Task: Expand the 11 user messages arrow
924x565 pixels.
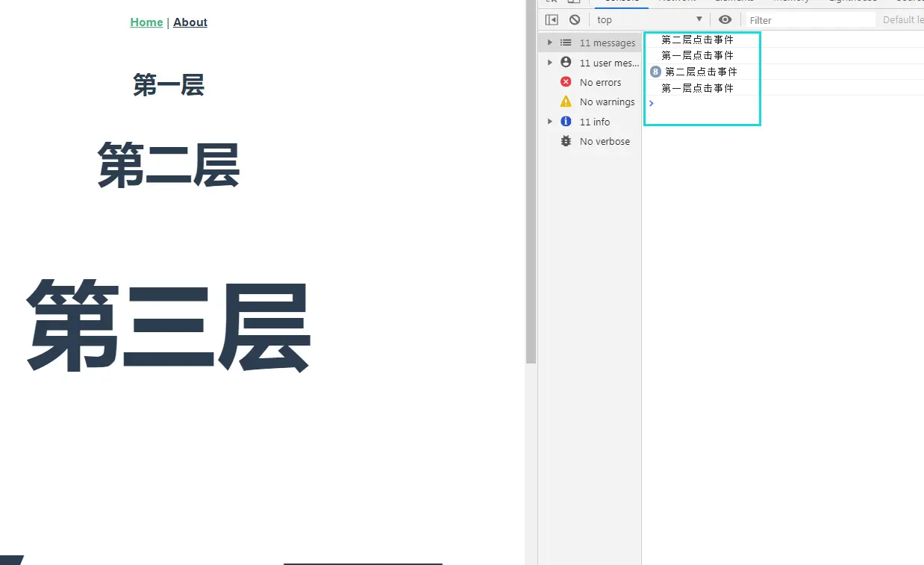Action: [550, 63]
